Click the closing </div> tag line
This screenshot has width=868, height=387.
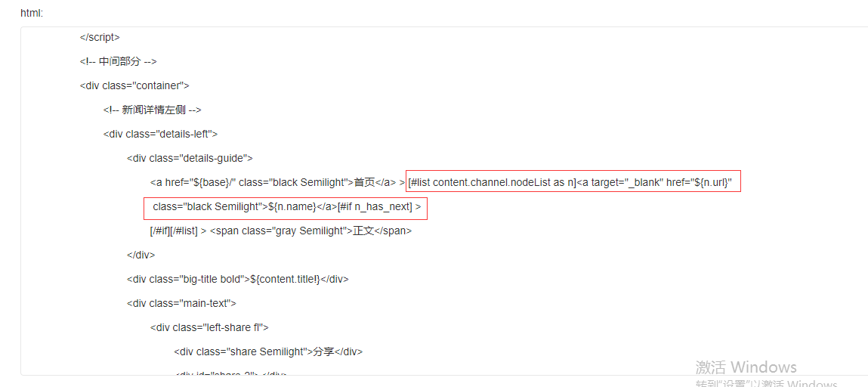point(141,255)
